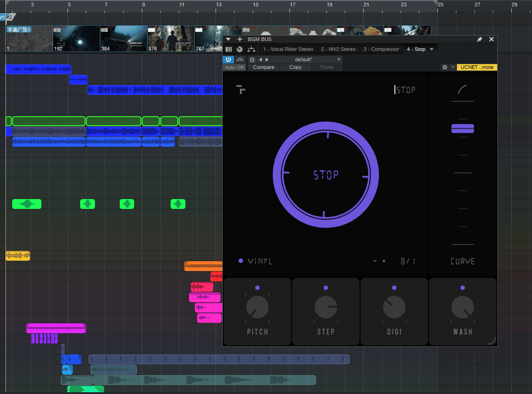532x394 pixels.
Task: Open the dropdown arrow beside 4 - Stop
Action: tap(432, 49)
